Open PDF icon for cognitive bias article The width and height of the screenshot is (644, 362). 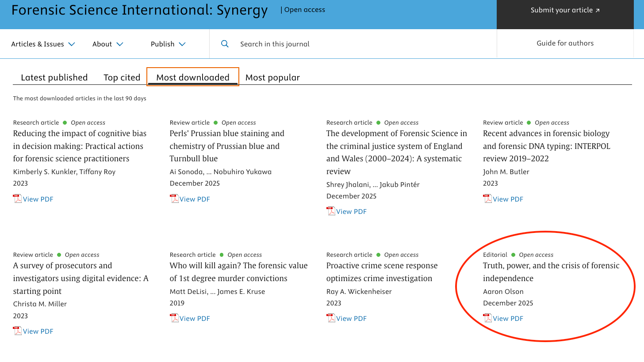(18, 198)
